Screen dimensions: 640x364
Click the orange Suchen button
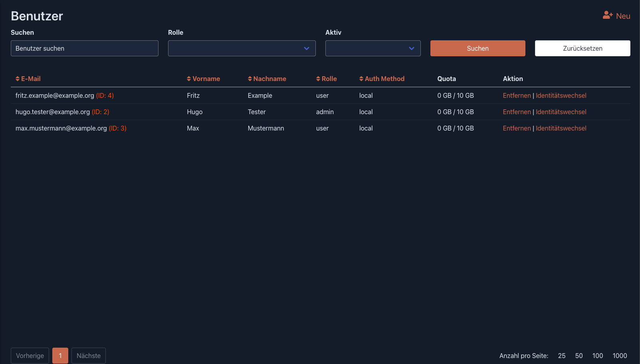(x=478, y=48)
